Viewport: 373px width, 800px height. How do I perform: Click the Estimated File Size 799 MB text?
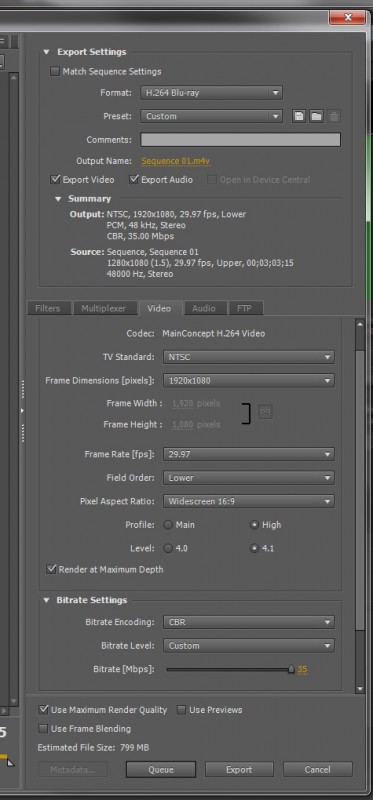point(93,748)
